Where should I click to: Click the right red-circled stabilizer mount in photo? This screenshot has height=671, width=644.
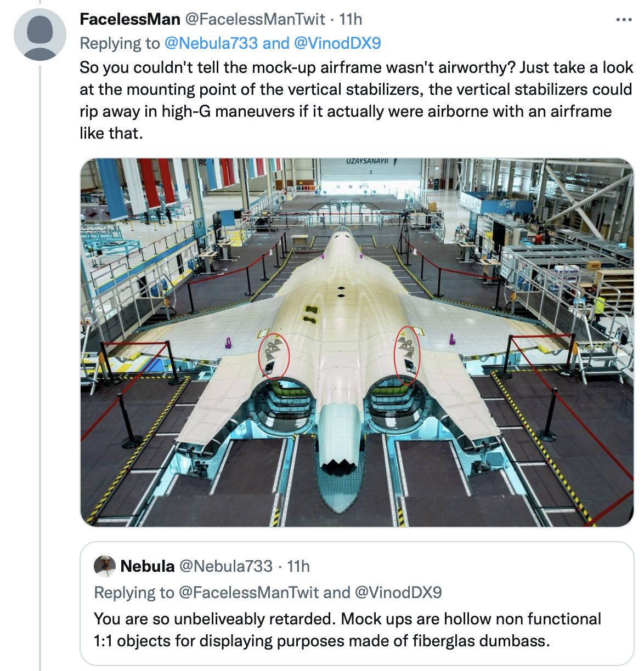(407, 354)
